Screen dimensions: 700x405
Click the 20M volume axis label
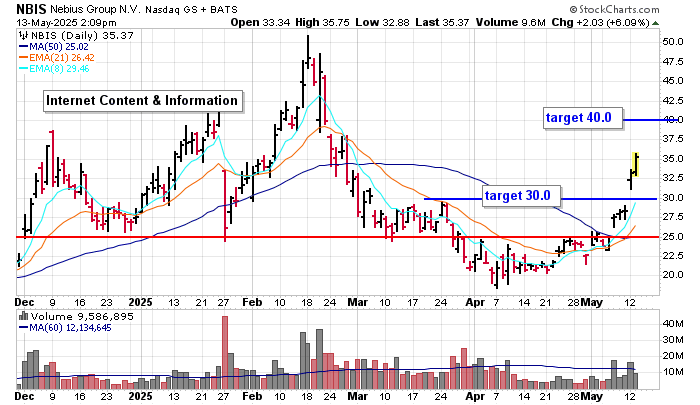coord(673,356)
